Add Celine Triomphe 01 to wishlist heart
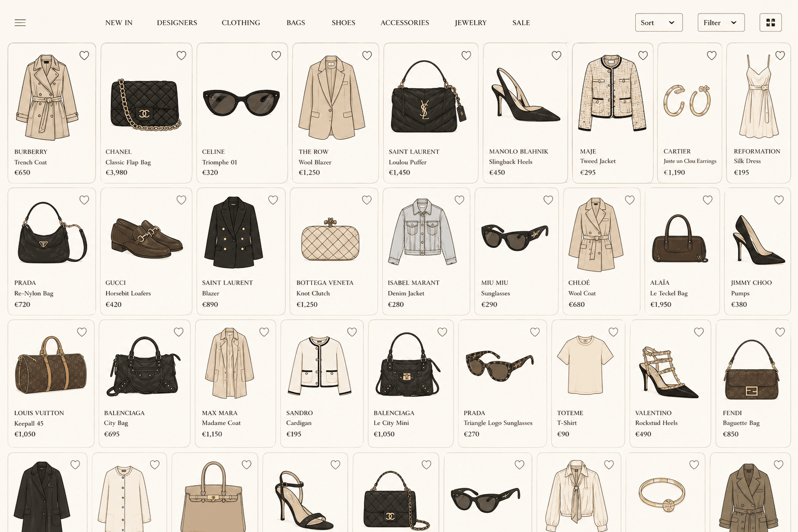 click(276, 56)
